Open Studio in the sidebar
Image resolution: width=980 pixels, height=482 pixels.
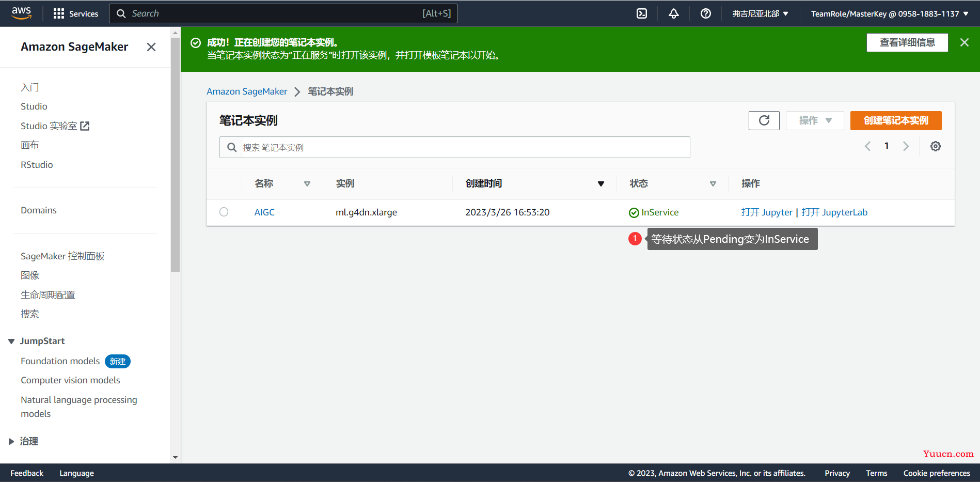34,106
